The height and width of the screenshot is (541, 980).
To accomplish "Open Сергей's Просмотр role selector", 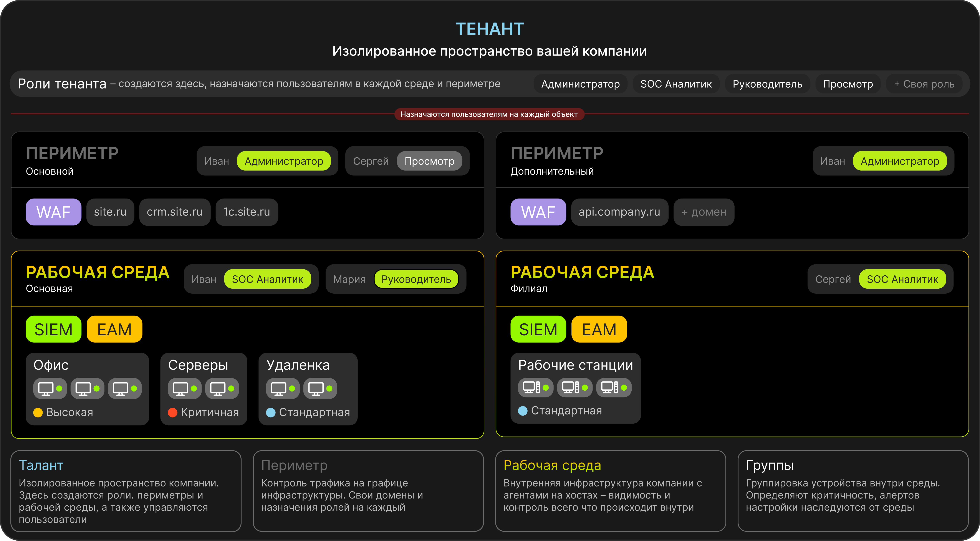I will pyautogui.click(x=429, y=161).
